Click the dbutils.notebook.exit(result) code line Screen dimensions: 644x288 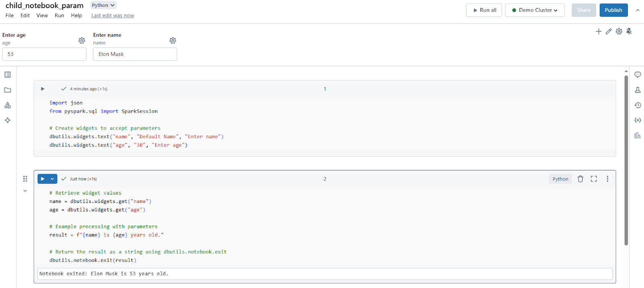click(93, 260)
